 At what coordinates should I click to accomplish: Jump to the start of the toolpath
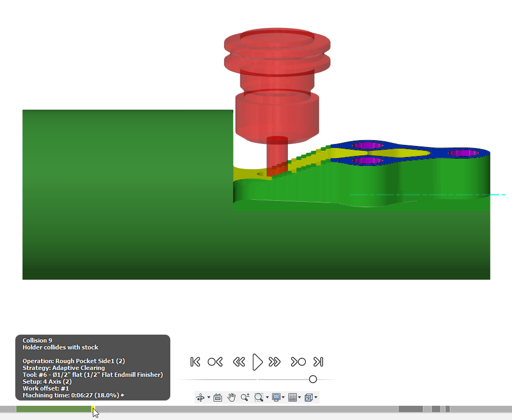click(x=195, y=362)
